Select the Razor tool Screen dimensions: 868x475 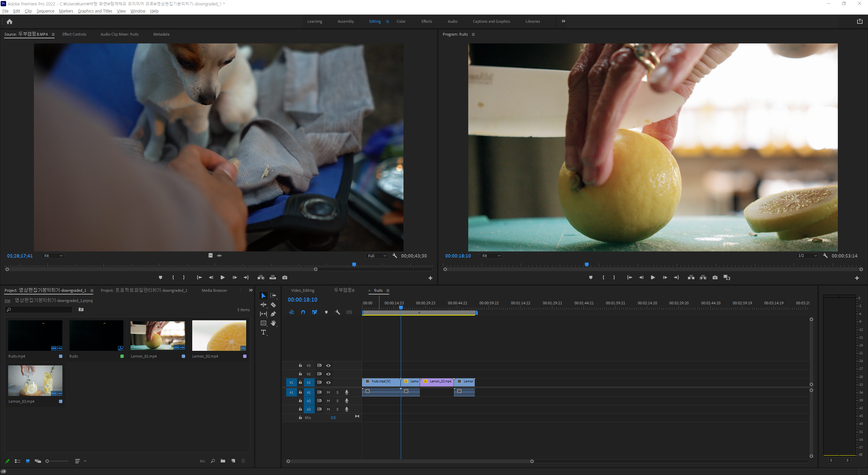pos(273,305)
